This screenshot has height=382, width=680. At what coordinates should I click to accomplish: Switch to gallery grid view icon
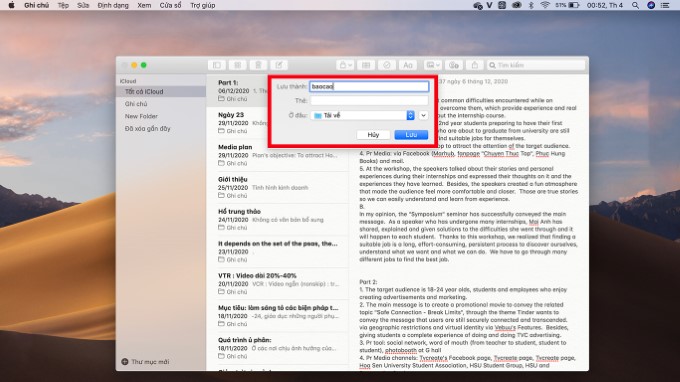click(237, 65)
